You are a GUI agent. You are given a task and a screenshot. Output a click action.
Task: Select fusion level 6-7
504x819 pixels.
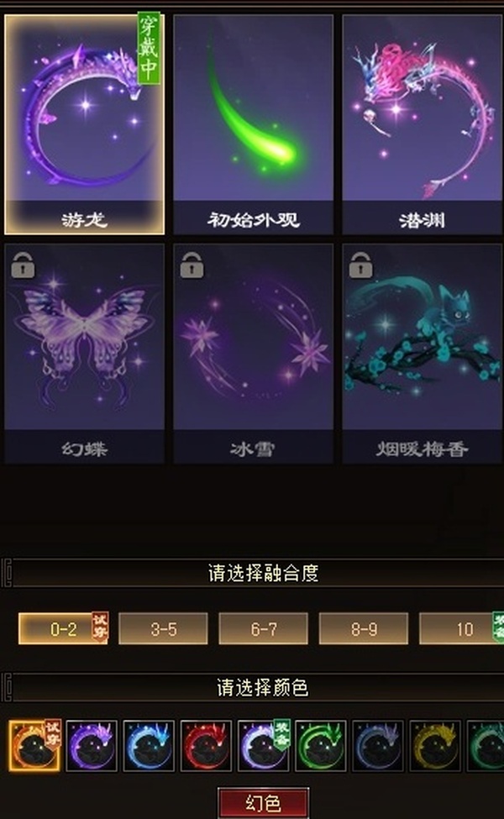point(263,629)
